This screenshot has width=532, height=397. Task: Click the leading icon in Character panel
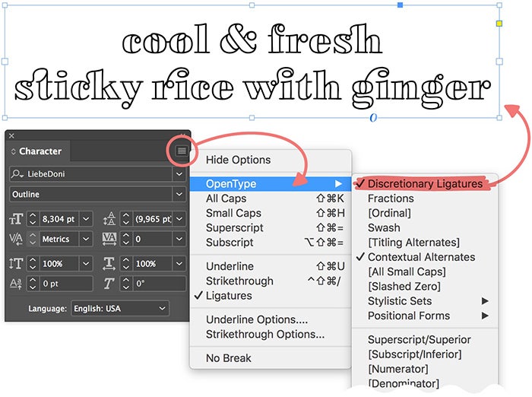pos(108,219)
